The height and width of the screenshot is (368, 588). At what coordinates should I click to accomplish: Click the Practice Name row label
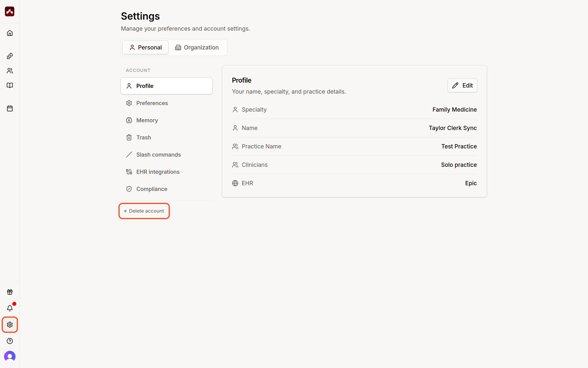pos(261,146)
